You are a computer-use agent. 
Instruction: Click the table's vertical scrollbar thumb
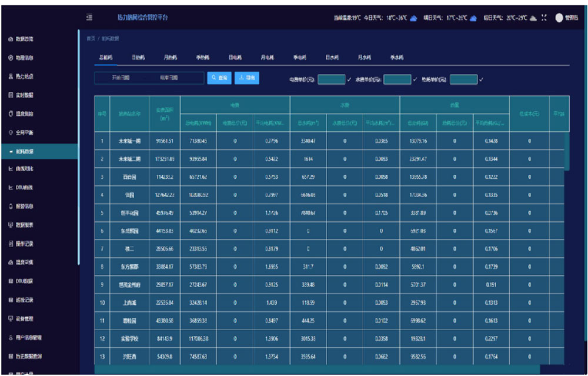[x=567, y=152]
